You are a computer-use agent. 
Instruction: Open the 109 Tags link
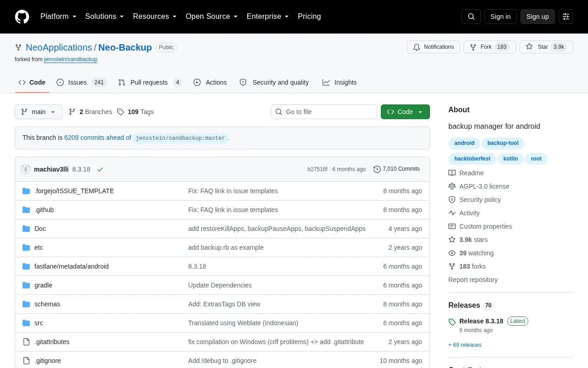click(136, 112)
